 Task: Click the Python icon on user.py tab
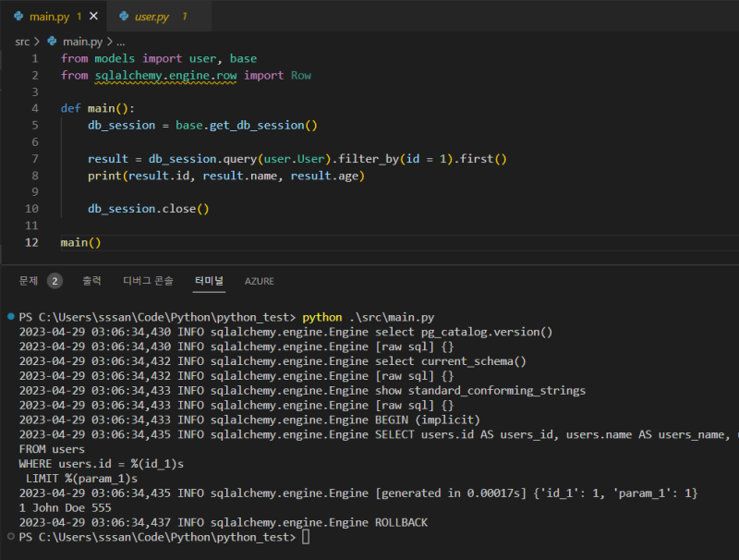point(123,17)
